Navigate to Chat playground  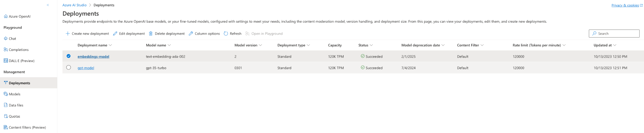[12, 39]
